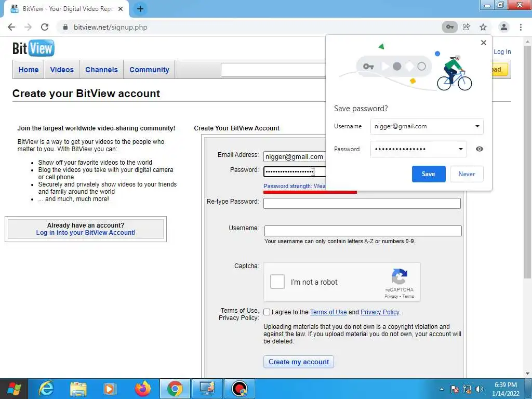Click the browser back arrow
The image size is (532, 399).
(x=11, y=27)
